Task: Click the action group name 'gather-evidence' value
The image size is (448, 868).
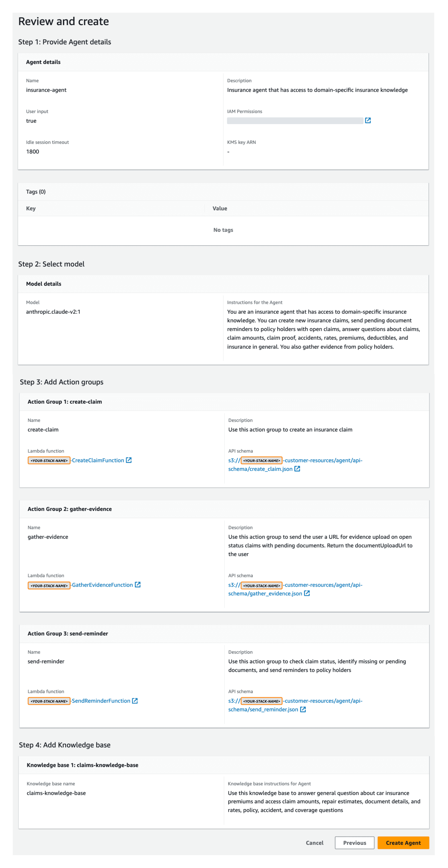Action: pyautogui.click(x=48, y=537)
